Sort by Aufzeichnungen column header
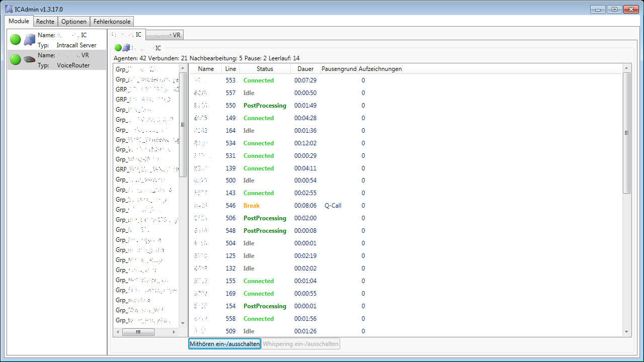 [x=380, y=69]
